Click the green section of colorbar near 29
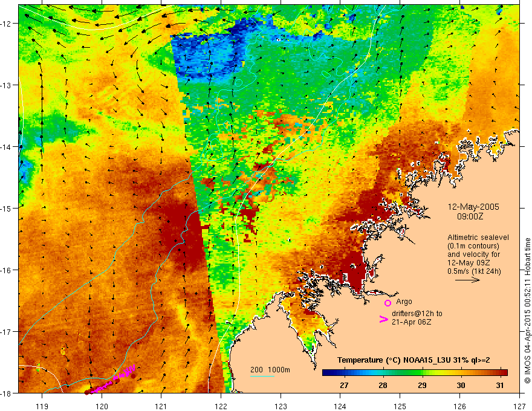The image size is (532, 411). 417,373
